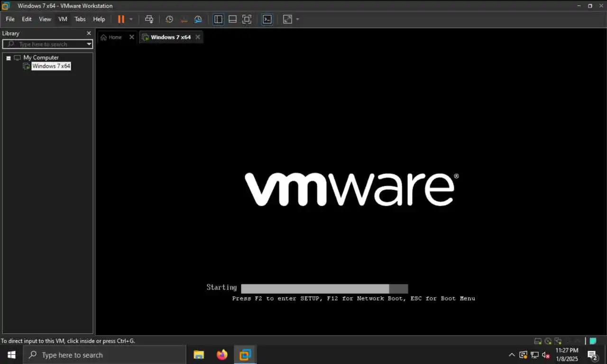Close the Home tab

132,37
